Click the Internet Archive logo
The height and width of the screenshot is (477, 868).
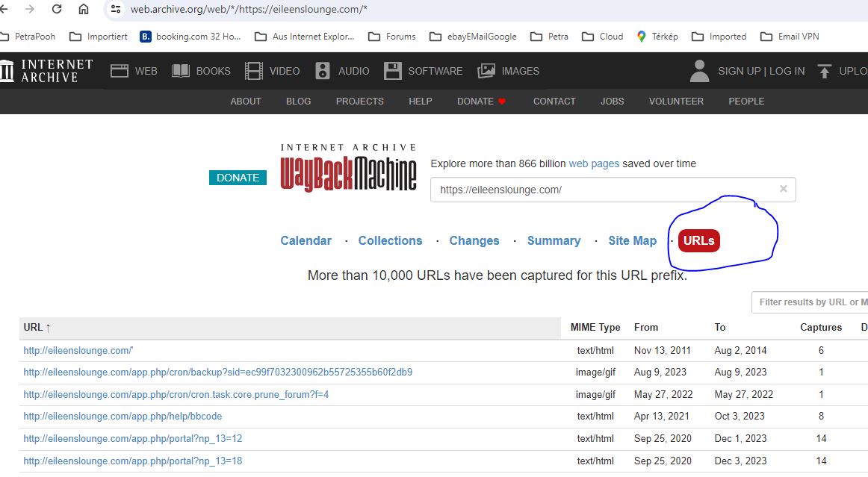point(46,71)
